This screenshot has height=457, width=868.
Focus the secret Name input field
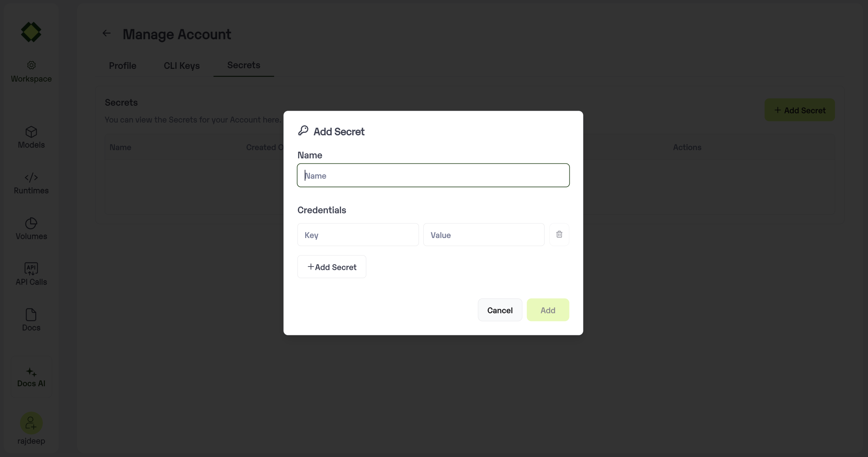pos(433,176)
